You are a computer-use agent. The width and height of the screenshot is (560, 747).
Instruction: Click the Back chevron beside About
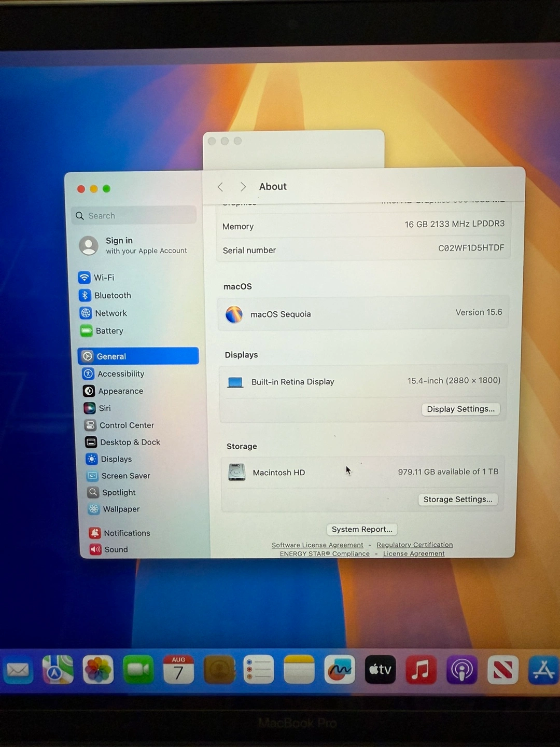point(220,187)
